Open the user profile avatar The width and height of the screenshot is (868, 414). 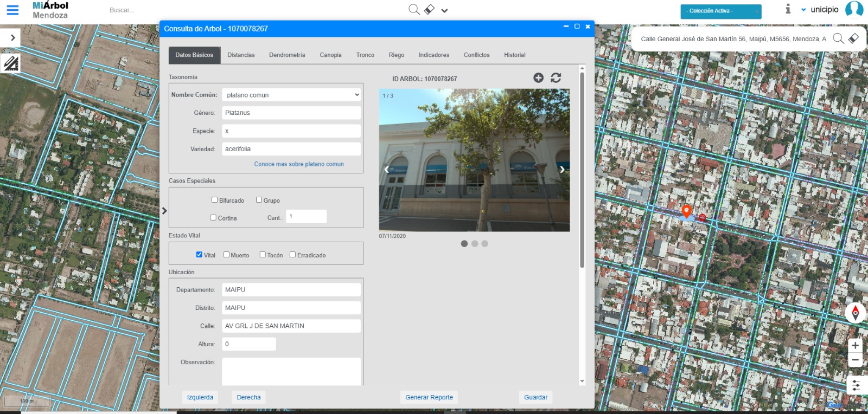[x=854, y=10]
